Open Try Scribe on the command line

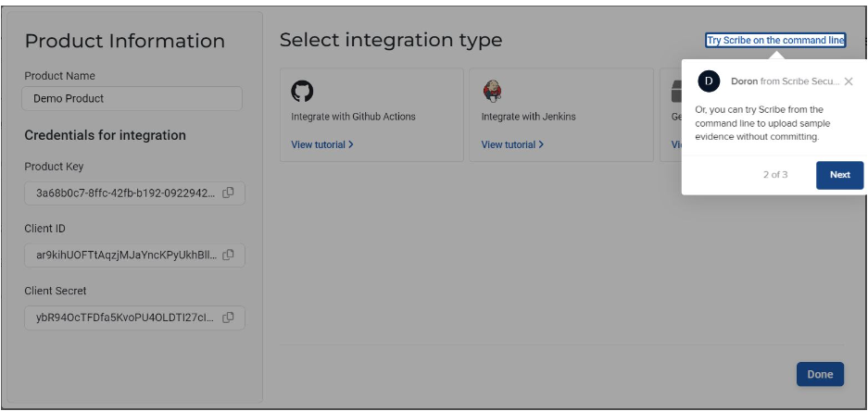[x=775, y=40]
